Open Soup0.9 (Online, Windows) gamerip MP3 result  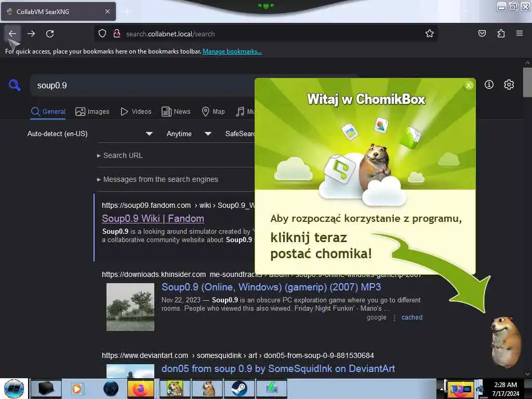click(271, 287)
